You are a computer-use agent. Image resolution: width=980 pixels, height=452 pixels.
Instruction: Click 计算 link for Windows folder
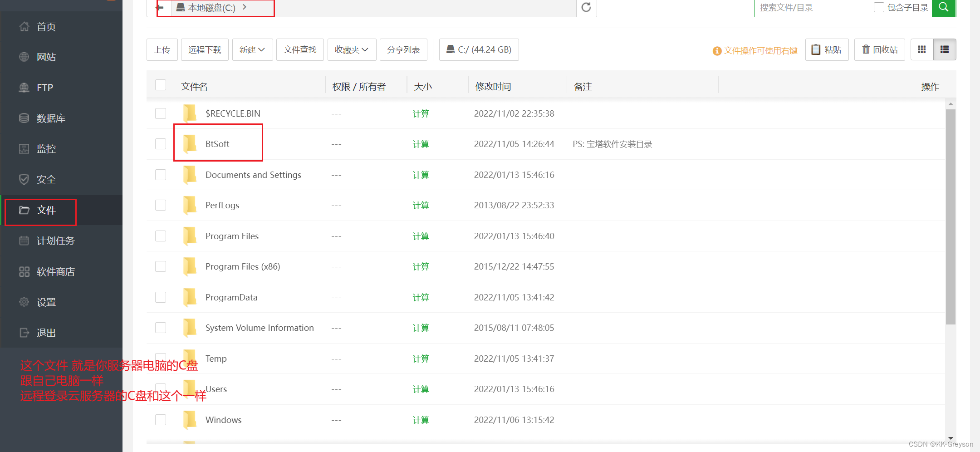[421, 420]
